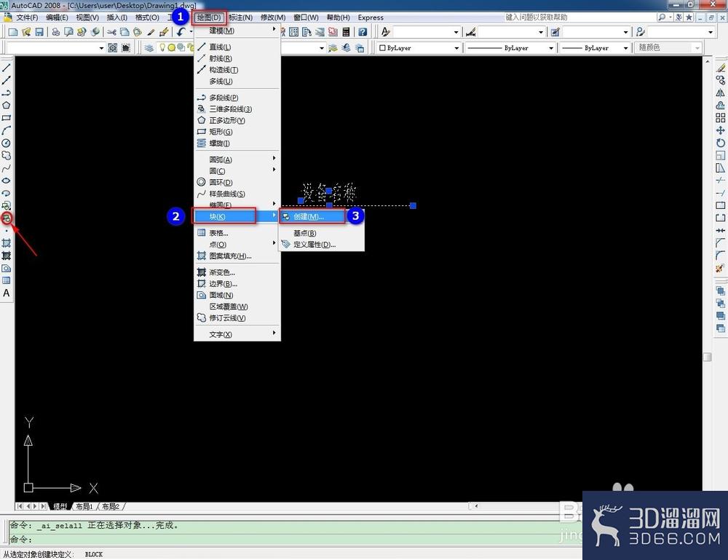This screenshot has width=728, height=560.
Task: Select the Table tool in left toolbar
Action: 7,280
